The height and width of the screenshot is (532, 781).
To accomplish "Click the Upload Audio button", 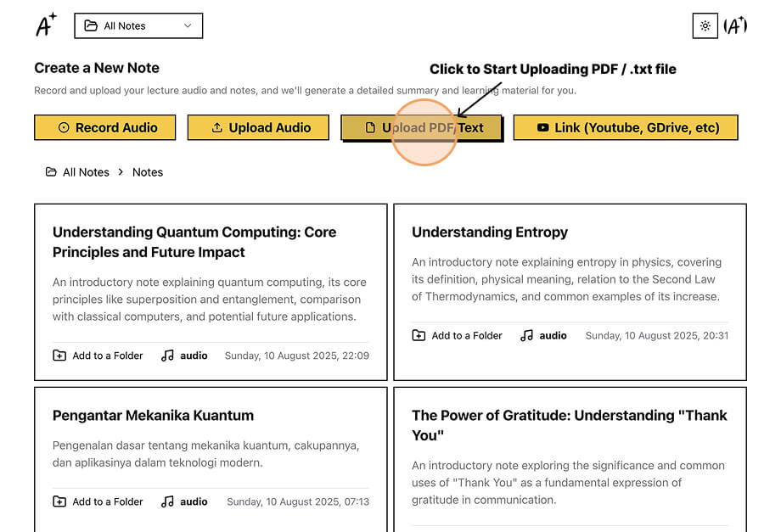I will [x=258, y=127].
